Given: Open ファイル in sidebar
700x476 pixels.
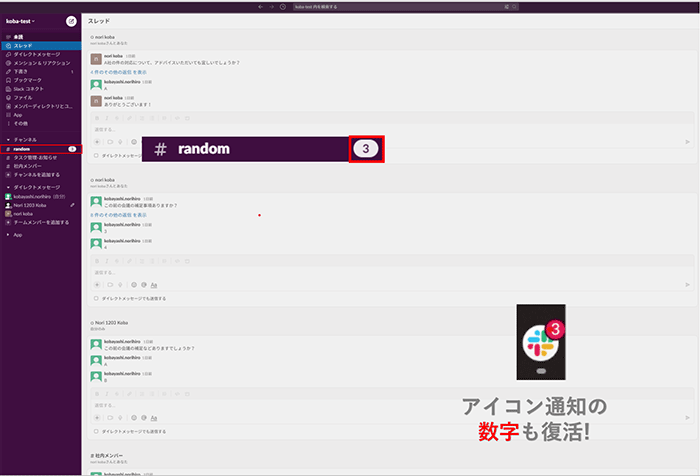Looking at the screenshot, I should pyautogui.click(x=41, y=97).
